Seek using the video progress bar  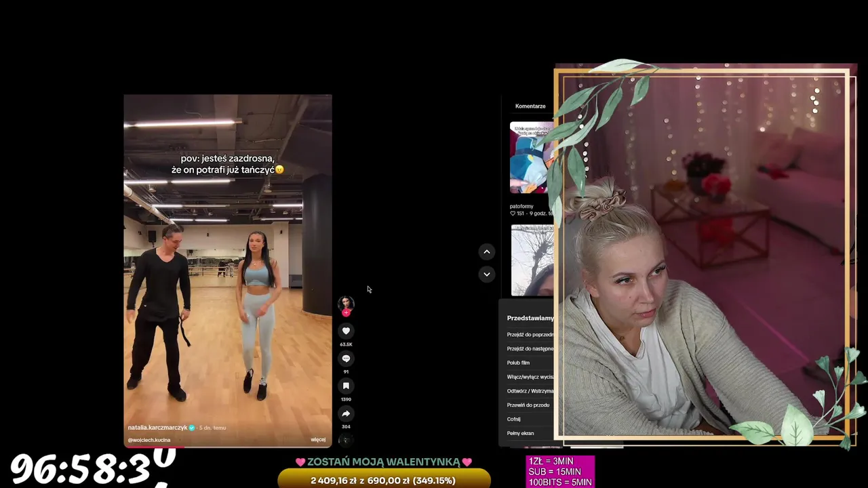[x=228, y=447]
